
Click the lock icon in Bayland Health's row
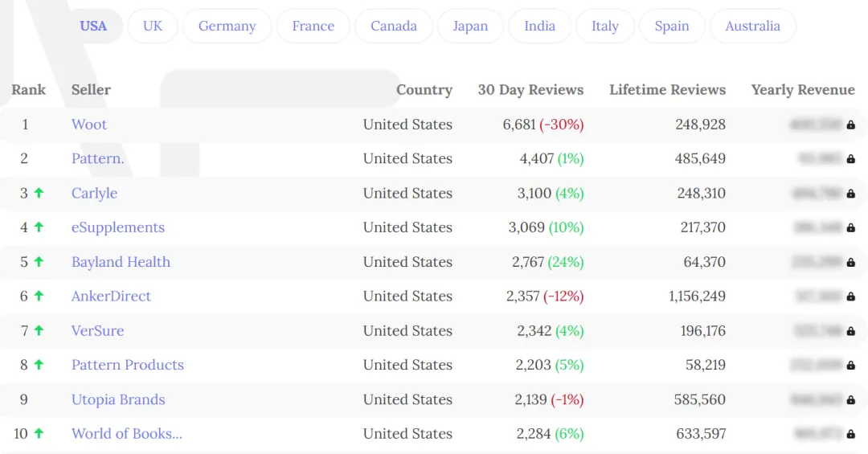click(851, 262)
